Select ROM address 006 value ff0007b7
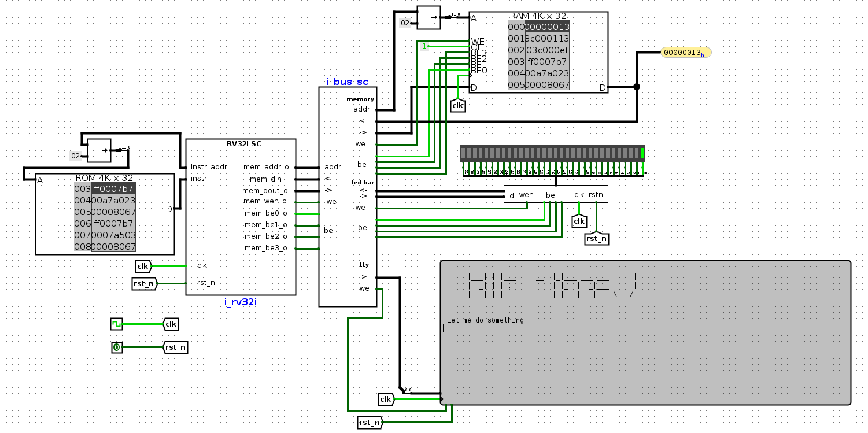The width and height of the screenshot is (868, 433). tap(113, 224)
